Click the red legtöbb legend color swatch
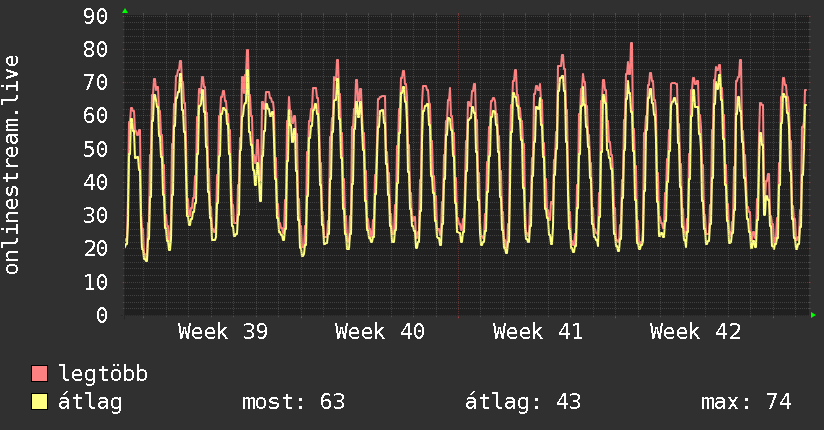Image resolution: width=824 pixels, height=430 pixels. [39, 374]
